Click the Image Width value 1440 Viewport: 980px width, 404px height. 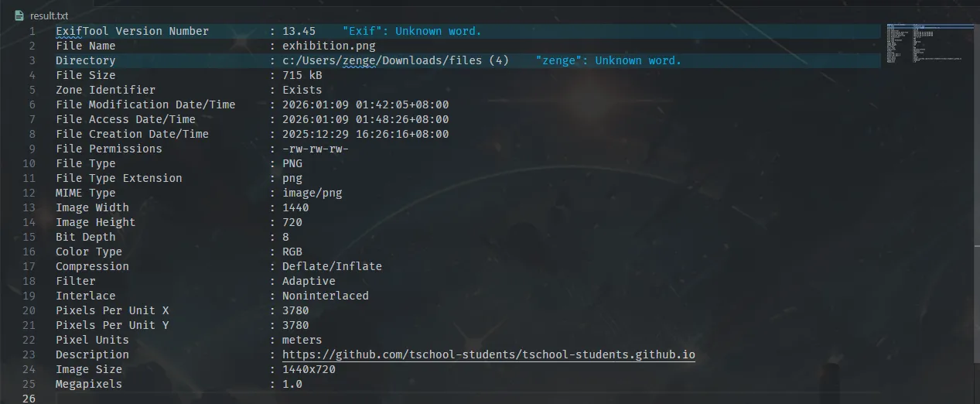tap(295, 207)
